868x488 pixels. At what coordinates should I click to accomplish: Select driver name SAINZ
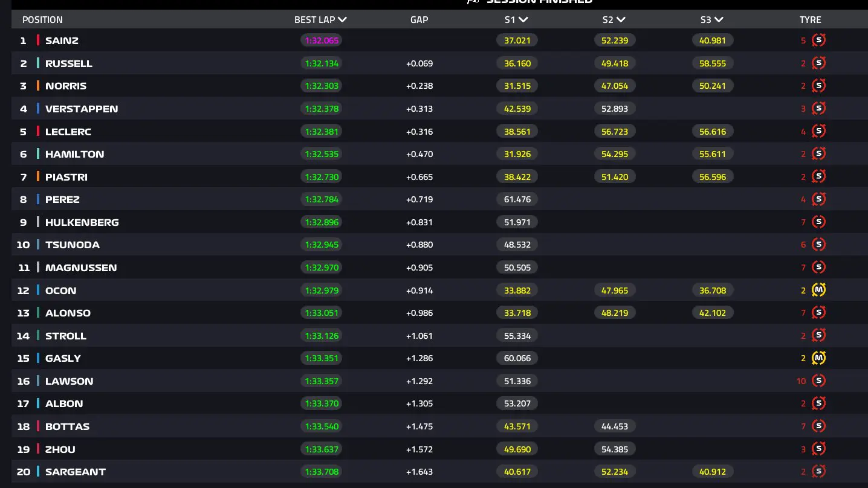[x=62, y=40]
